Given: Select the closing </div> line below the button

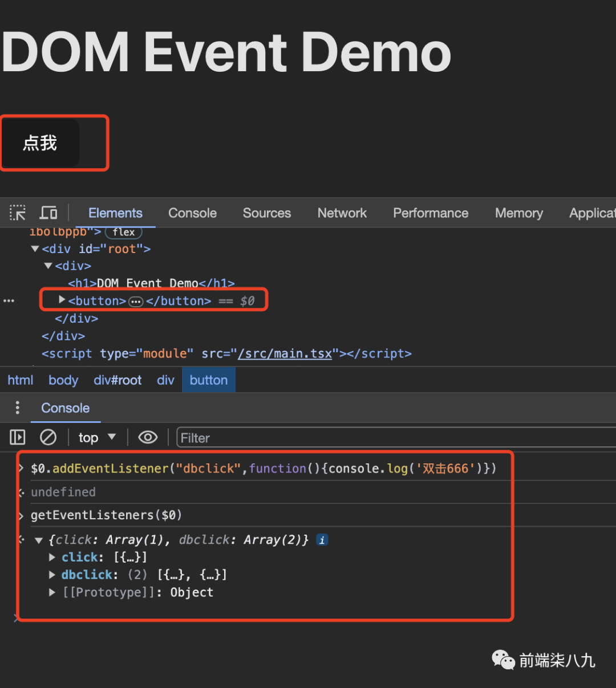Looking at the screenshot, I should tap(76, 319).
